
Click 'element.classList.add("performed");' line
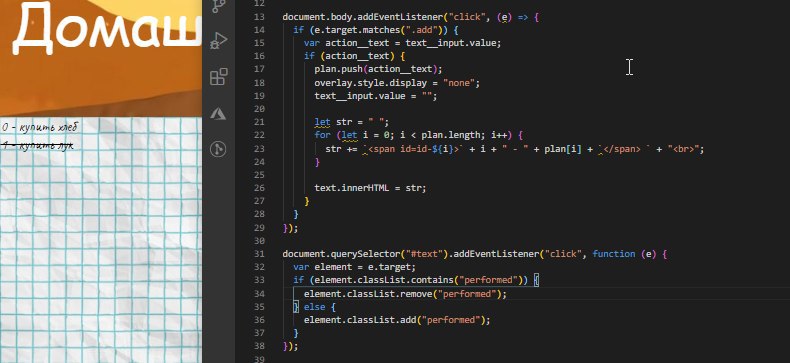tap(397, 320)
